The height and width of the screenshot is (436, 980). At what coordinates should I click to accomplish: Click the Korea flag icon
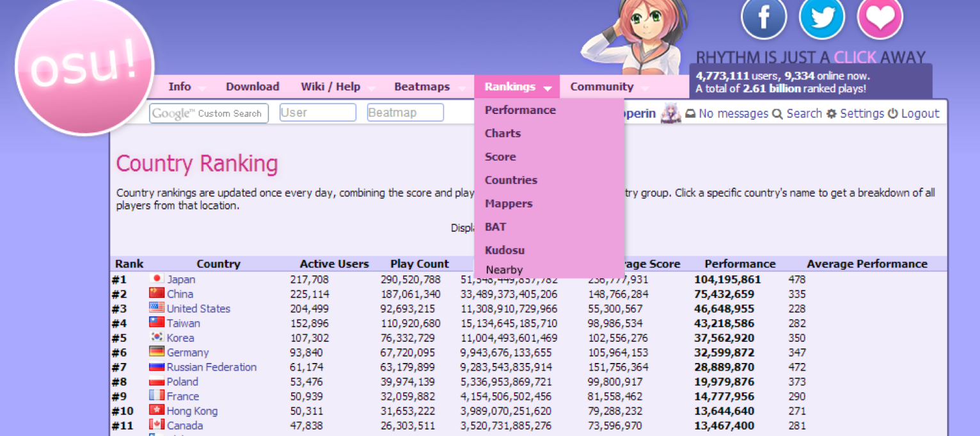pos(157,337)
